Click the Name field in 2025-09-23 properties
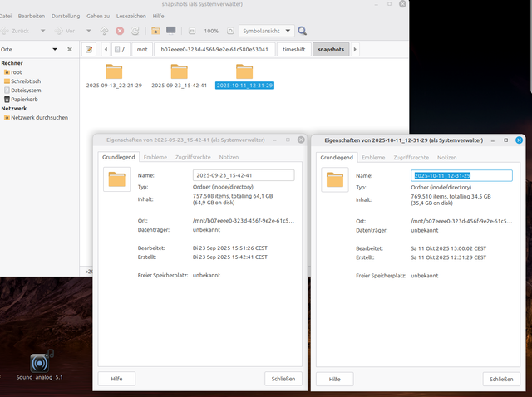 244,175
